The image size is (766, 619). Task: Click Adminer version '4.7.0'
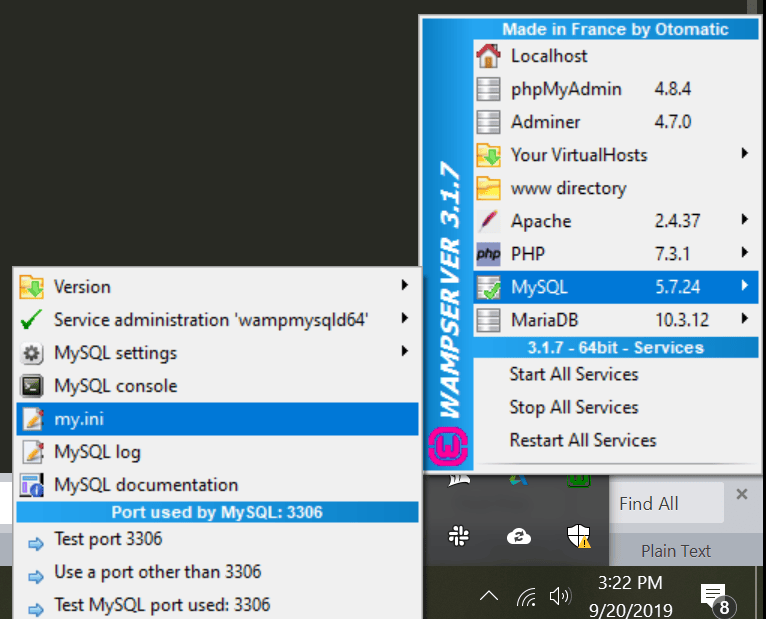[673, 122]
